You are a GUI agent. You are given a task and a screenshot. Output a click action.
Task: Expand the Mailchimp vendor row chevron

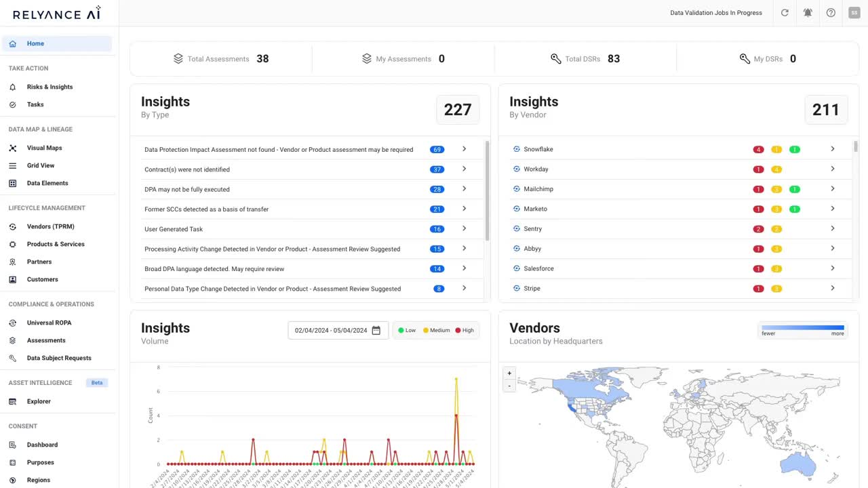pos(832,188)
